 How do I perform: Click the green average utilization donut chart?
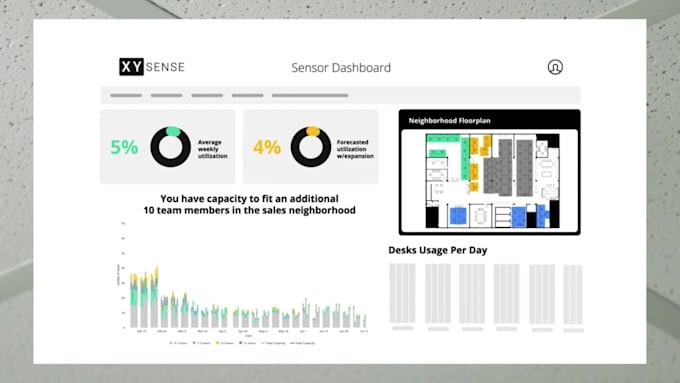(170, 147)
